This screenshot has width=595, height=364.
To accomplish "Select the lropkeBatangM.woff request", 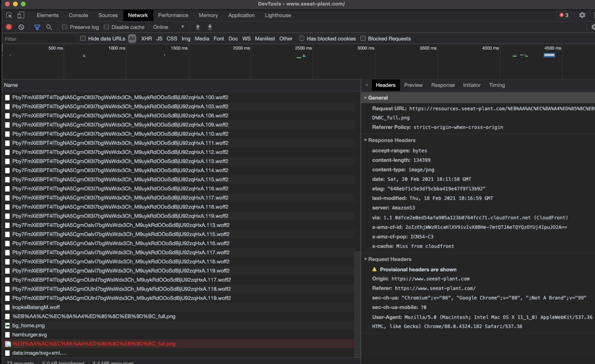I will (178, 307).
